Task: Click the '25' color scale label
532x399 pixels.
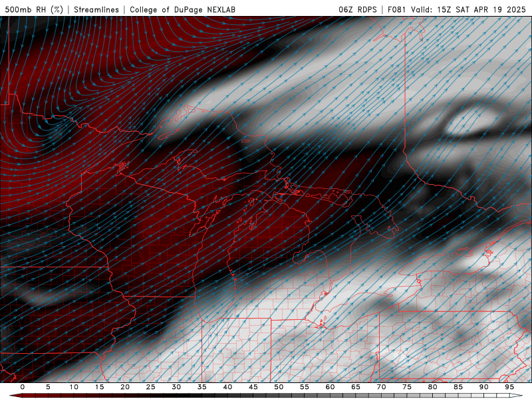Action: 151,387
